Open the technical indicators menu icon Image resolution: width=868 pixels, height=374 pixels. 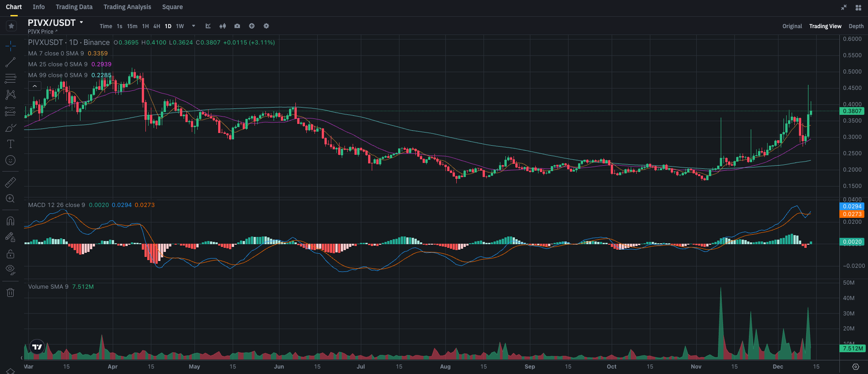tap(208, 26)
